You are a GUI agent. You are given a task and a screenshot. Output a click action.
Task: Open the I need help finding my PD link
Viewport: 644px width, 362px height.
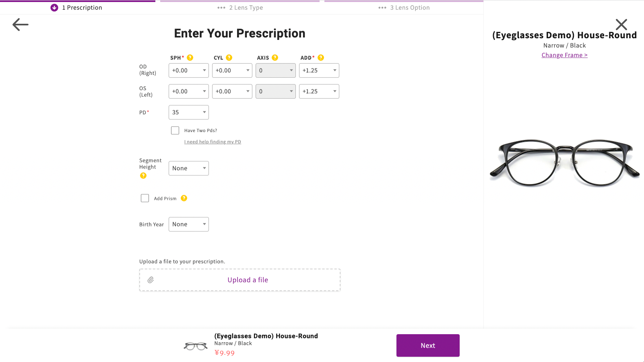[x=213, y=142]
